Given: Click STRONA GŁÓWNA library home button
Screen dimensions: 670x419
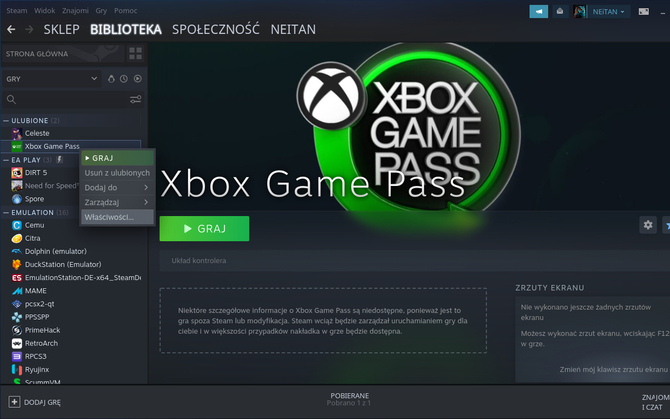Looking at the screenshot, I should tap(63, 54).
